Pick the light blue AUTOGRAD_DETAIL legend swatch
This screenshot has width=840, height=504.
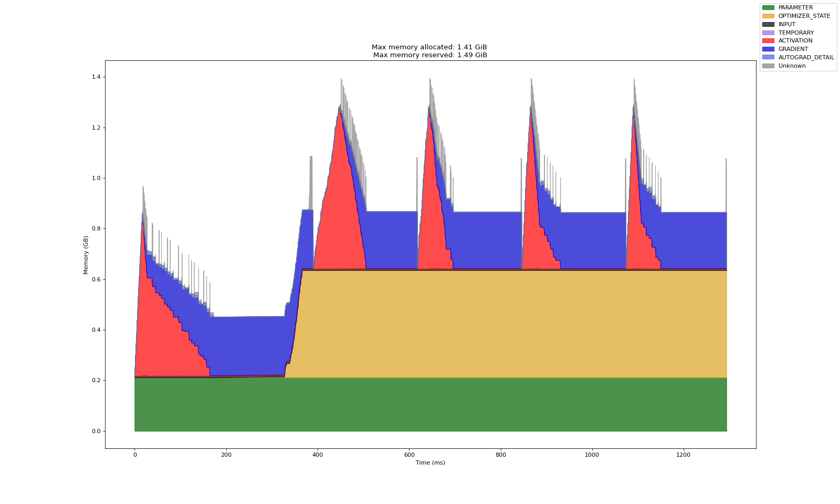point(768,57)
